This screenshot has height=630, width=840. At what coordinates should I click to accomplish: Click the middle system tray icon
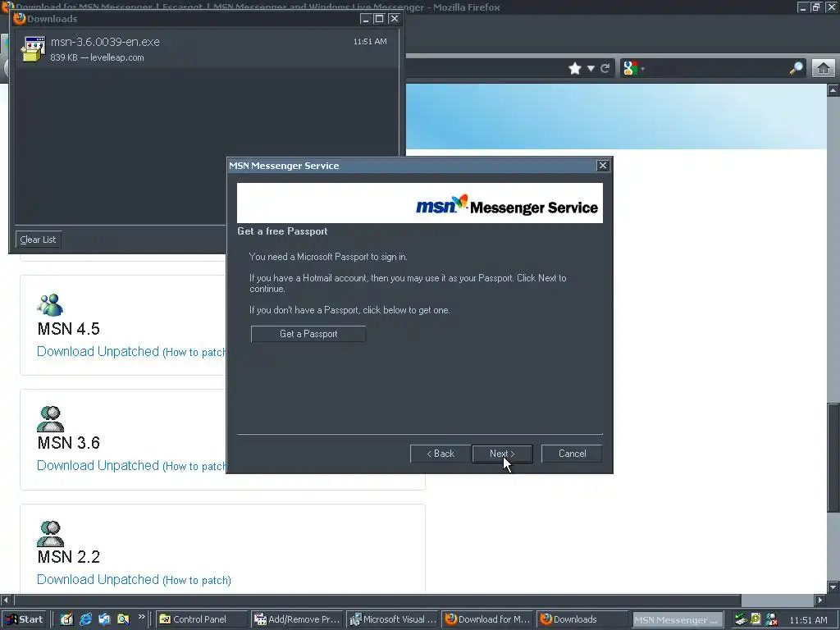[x=756, y=619]
